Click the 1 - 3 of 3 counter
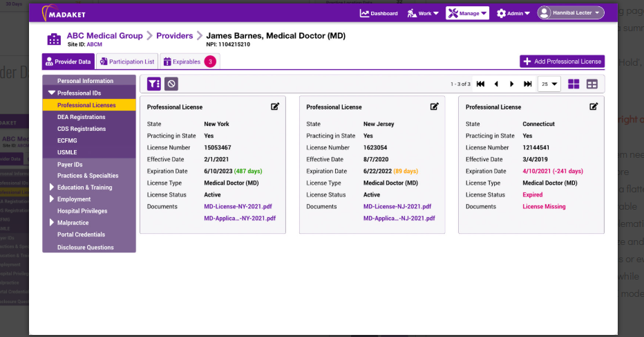 tap(460, 84)
